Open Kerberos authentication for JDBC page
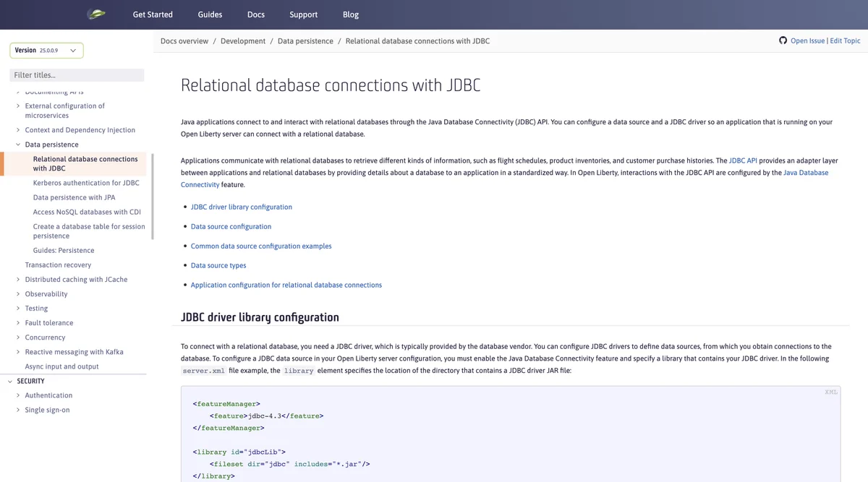This screenshot has width=868, height=482. point(86,183)
